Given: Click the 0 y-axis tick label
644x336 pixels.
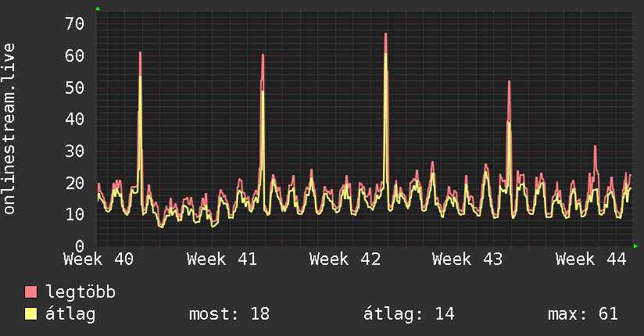Looking at the screenshot, I should pyautogui.click(x=80, y=246).
